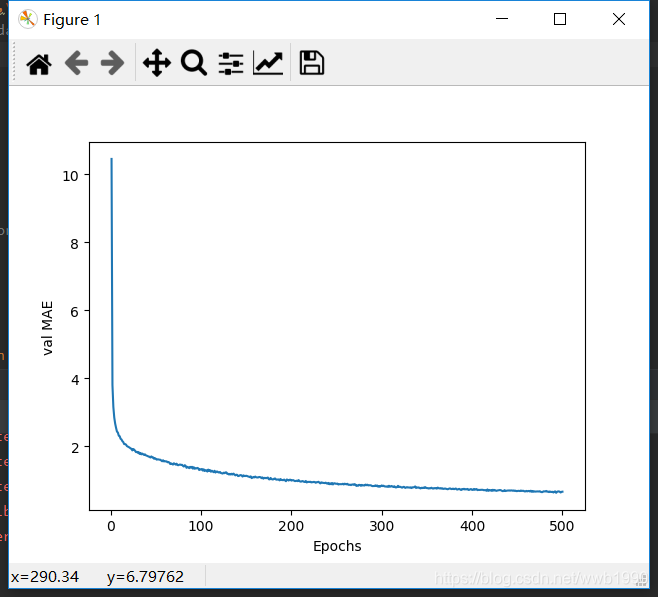This screenshot has height=597, width=658.
Task: Click the x=290.34 coordinate readout
Action: coord(44,577)
